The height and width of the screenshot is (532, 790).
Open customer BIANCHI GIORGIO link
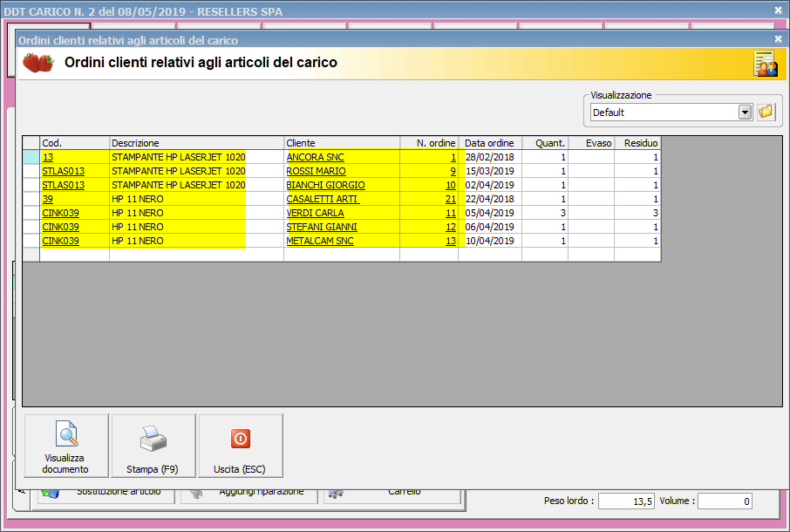point(325,185)
